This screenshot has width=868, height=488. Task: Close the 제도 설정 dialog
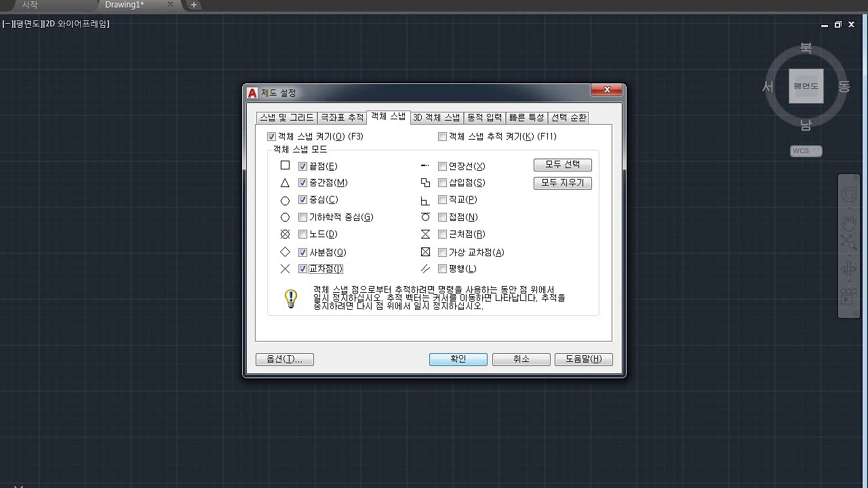[x=606, y=90]
